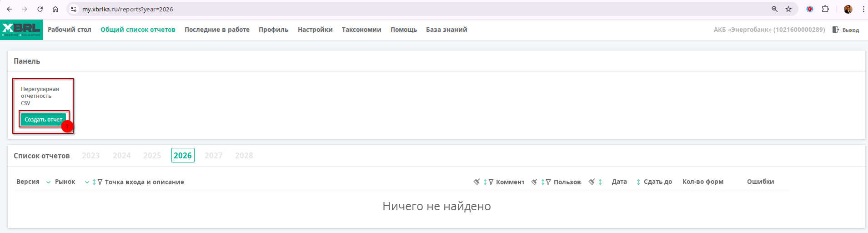Open the Chrome three-dot menu
The height and width of the screenshot is (233, 868).
863,9
